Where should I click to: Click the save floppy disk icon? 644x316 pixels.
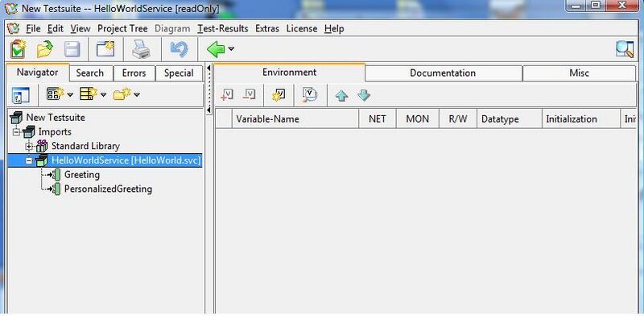72,49
